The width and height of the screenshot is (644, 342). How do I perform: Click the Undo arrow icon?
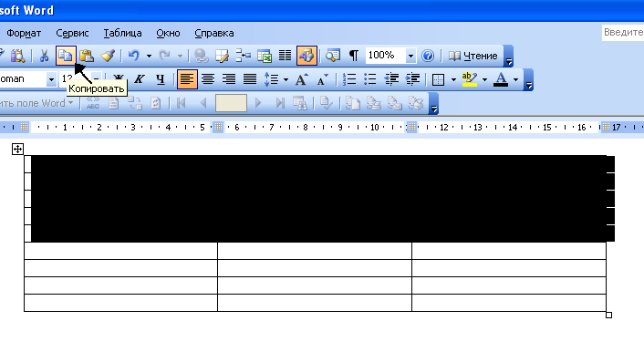coord(134,56)
